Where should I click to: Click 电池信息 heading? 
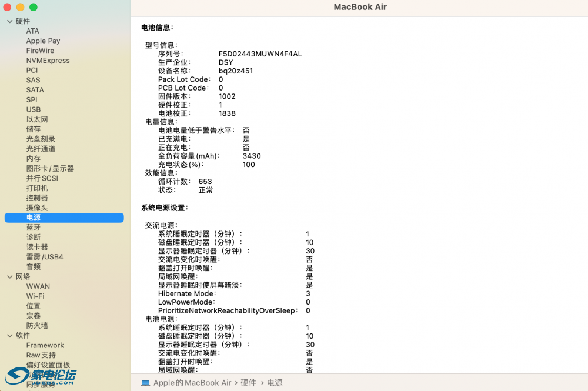[157, 28]
